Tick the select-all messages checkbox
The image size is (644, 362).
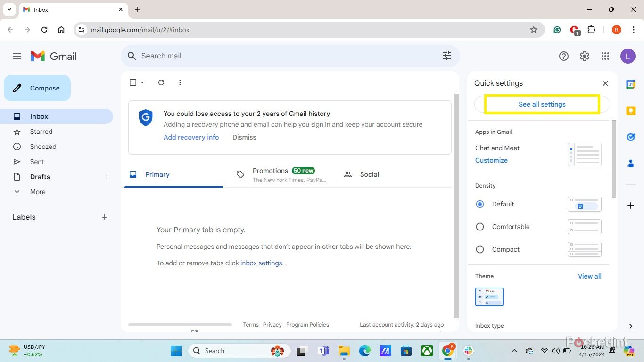coord(133,82)
